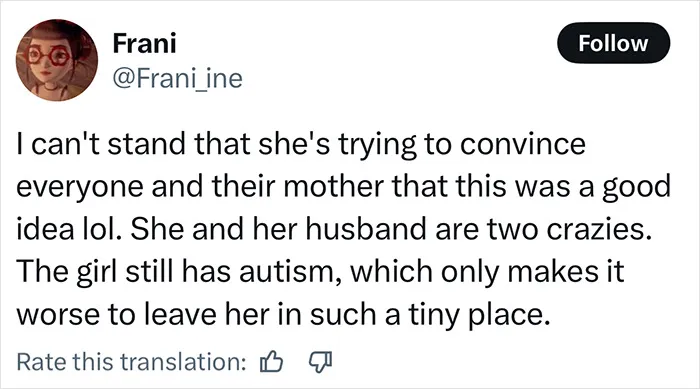Click the word "everyone" in the tweet
Image resolution: width=700 pixels, height=389 pixels.
(x=79, y=188)
